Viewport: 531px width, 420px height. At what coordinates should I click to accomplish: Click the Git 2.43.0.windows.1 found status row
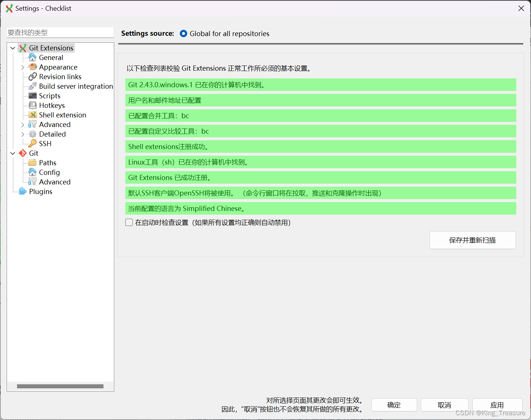pos(321,85)
